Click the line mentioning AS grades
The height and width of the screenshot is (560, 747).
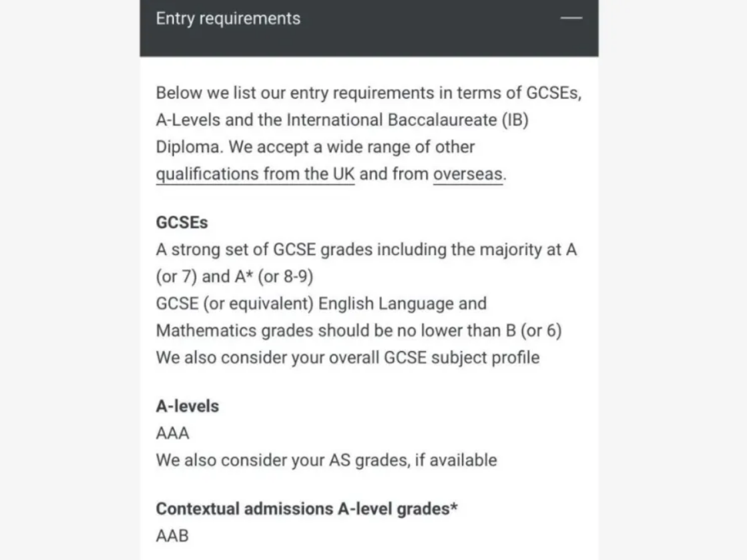tap(326, 461)
